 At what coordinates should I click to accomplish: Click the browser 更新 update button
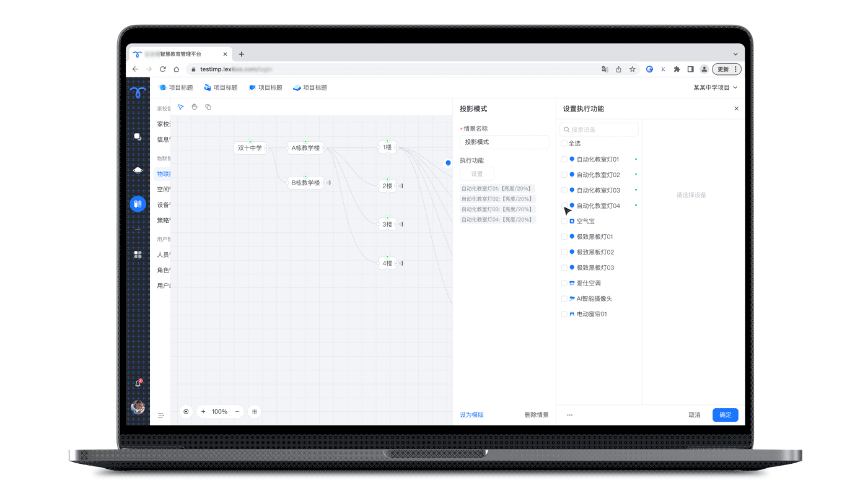726,69
